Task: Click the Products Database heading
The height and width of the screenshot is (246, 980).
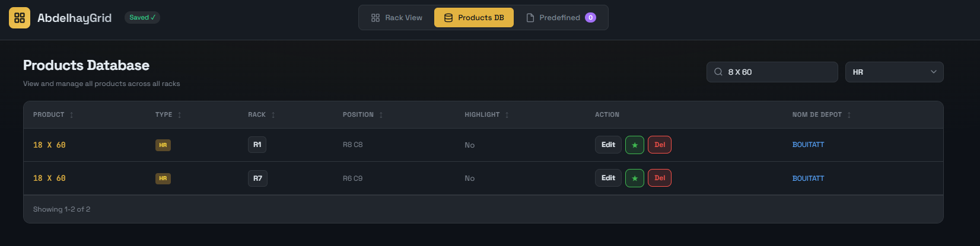Action: 86,65
